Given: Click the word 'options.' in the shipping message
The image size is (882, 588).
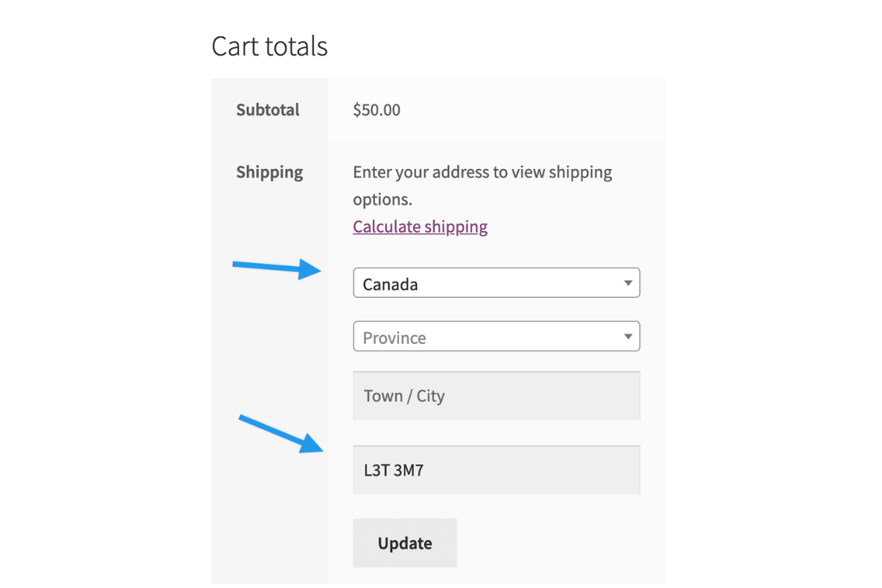Looking at the screenshot, I should [382, 200].
